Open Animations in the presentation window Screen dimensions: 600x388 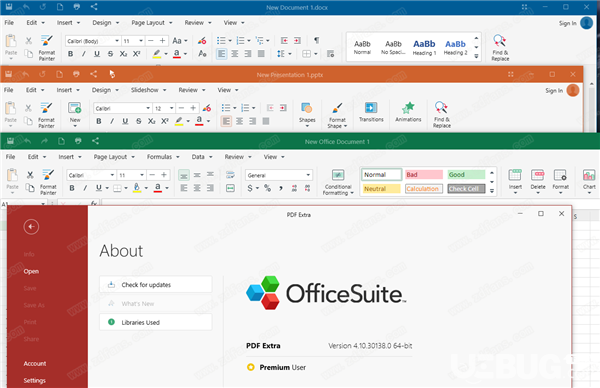408,112
